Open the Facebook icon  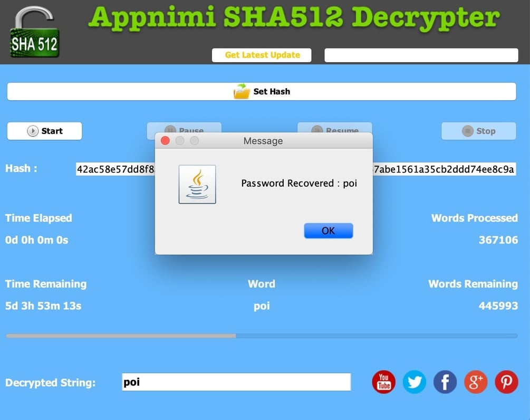pyautogui.click(x=445, y=382)
